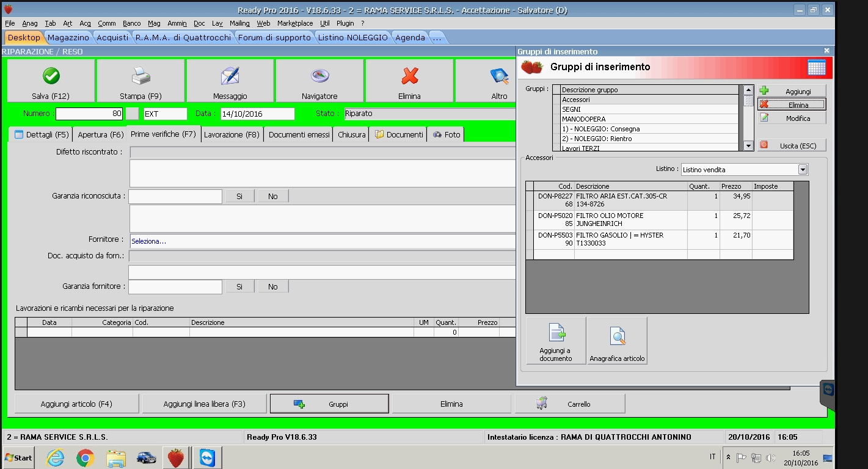Open the Plugin menu
Screen dimensions: 868x469
(345, 23)
